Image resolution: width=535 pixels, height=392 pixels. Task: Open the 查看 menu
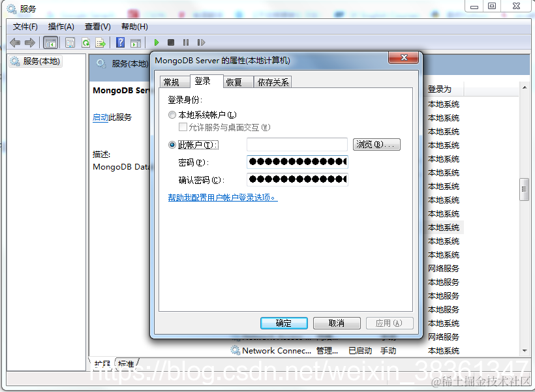(97, 27)
